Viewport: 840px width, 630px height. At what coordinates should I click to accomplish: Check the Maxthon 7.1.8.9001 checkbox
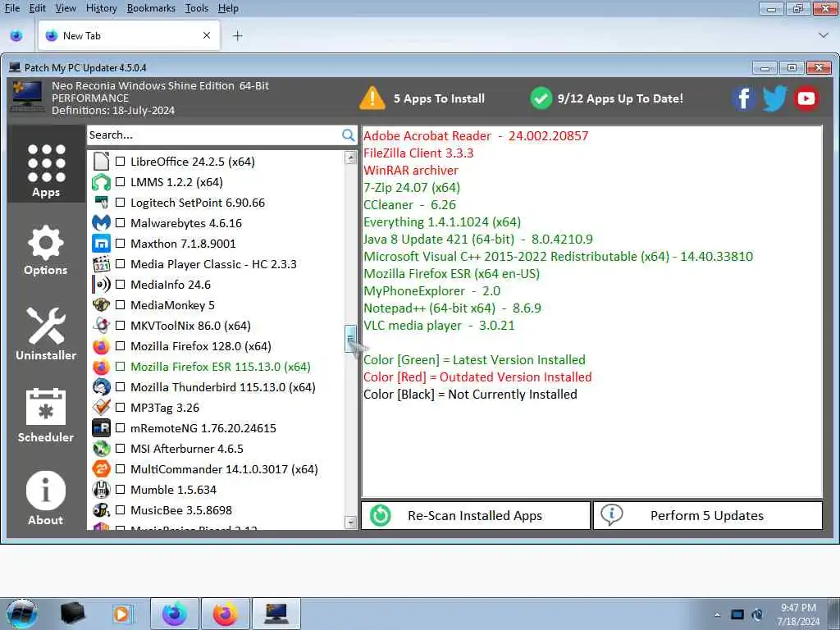(x=121, y=243)
